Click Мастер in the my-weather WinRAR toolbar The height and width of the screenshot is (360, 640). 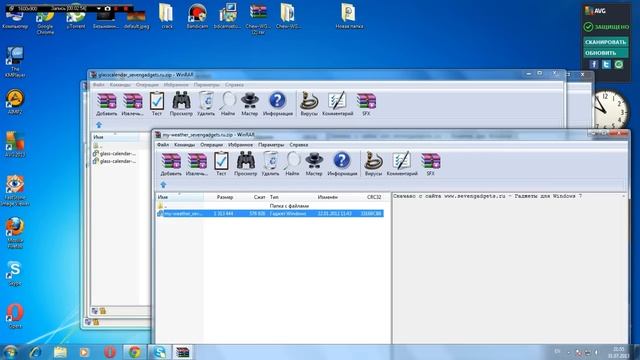click(314, 164)
